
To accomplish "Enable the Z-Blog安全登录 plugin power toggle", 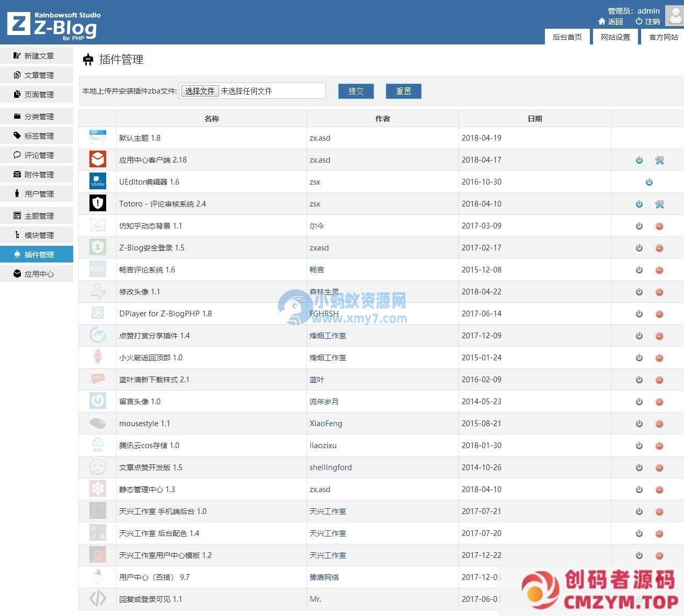I will [639, 248].
